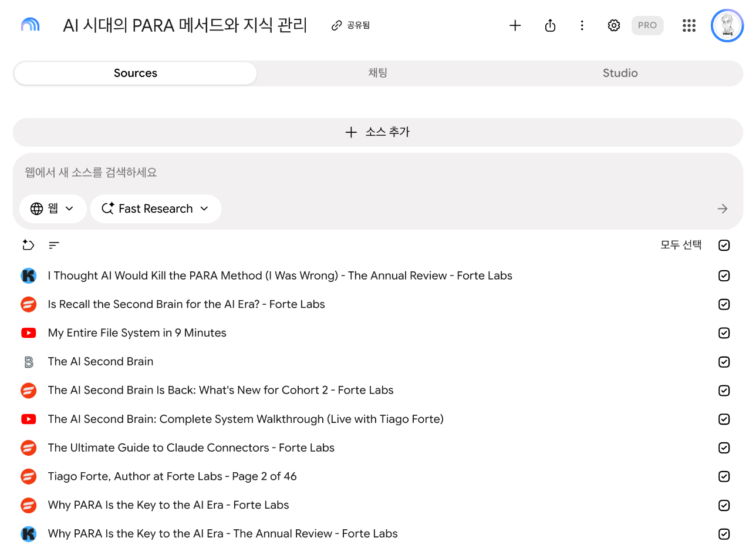Image resolution: width=756 pixels, height=558 pixels.
Task: Create new notebook with plus icon
Action: point(515,25)
